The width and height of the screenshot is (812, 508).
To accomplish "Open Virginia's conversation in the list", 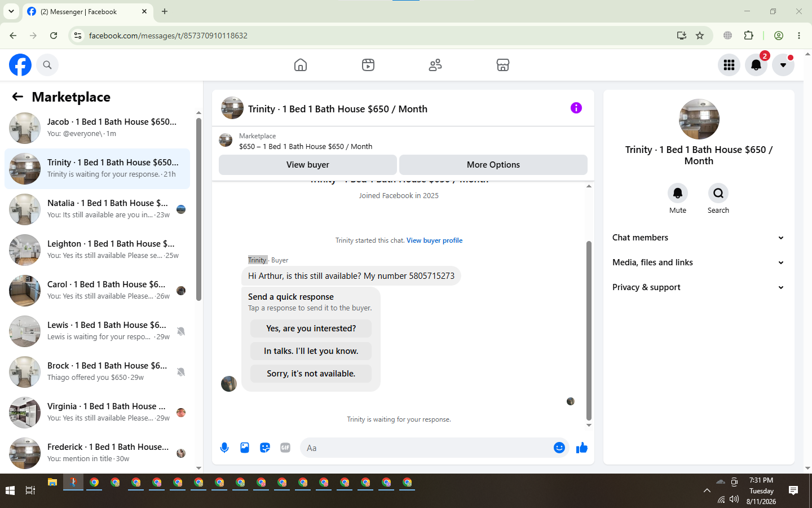I will tap(97, 413).
